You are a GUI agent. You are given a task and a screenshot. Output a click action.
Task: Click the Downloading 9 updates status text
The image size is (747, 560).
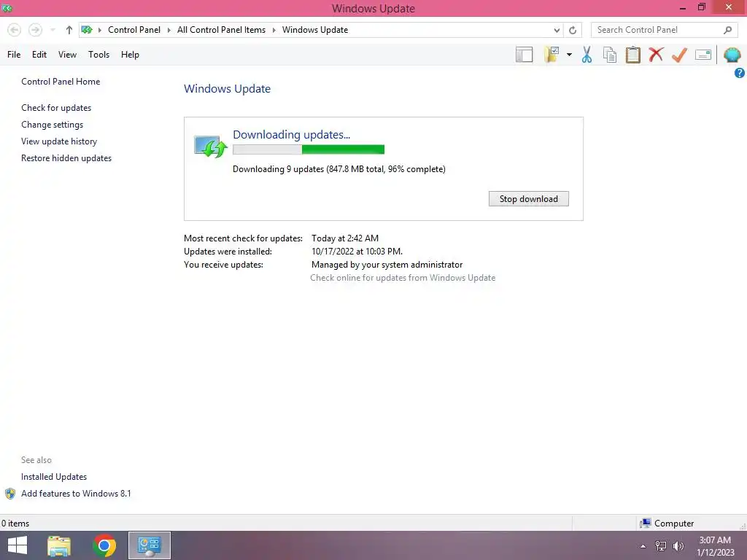pyautogui.click(x=339, y=169)
